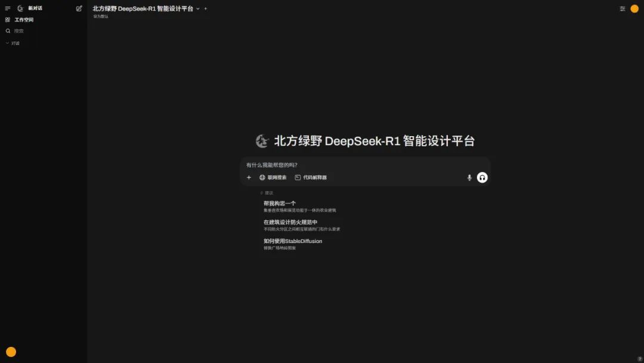The image size is (644, 363).
Task: Click the new chat edit pencil icon
Action: [x=79, y=8]
